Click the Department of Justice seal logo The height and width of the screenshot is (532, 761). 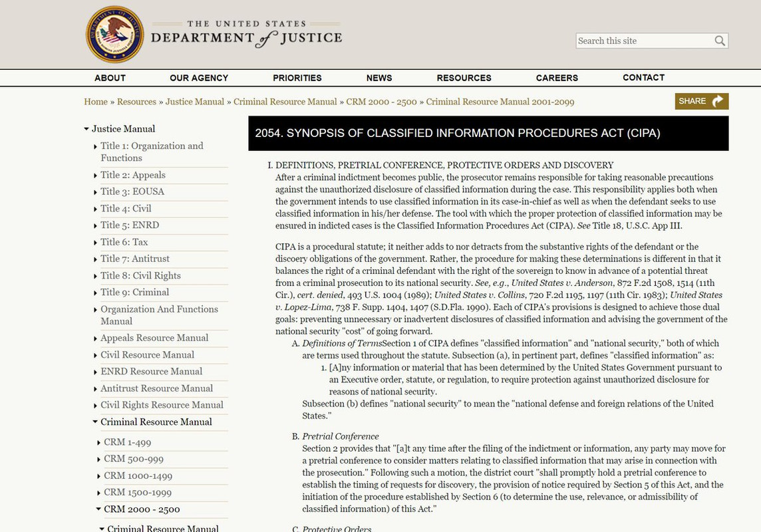click(x=115, y=35)
